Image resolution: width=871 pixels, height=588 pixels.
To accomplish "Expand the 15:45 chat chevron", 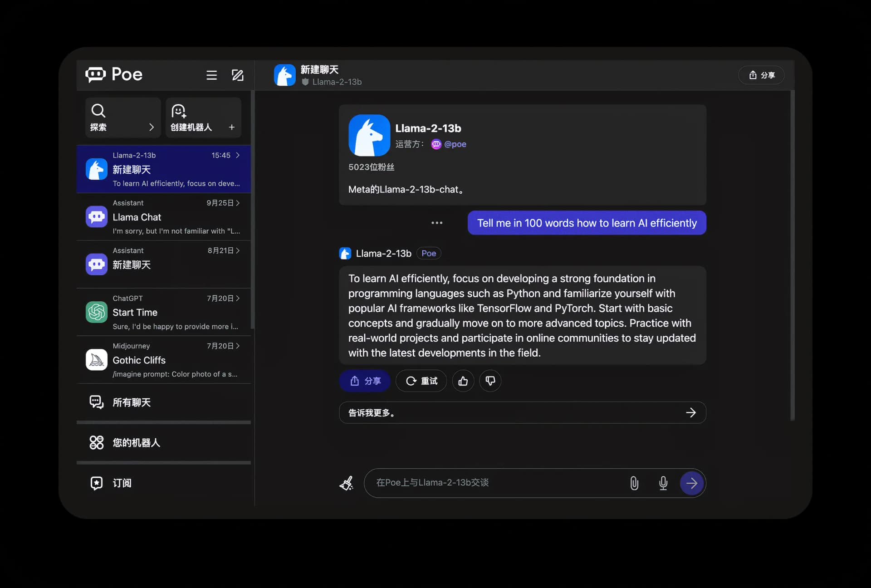I will click(x=238, y=155).
